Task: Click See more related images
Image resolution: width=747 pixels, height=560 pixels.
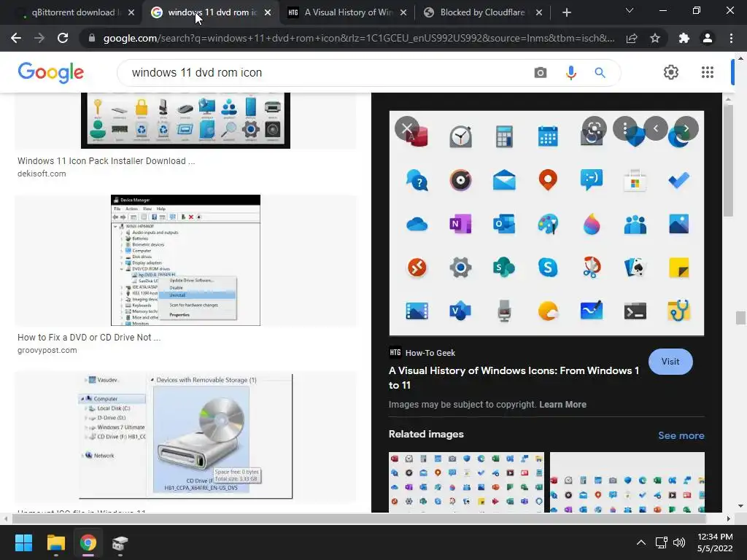Action: click(x=681, y=435)
